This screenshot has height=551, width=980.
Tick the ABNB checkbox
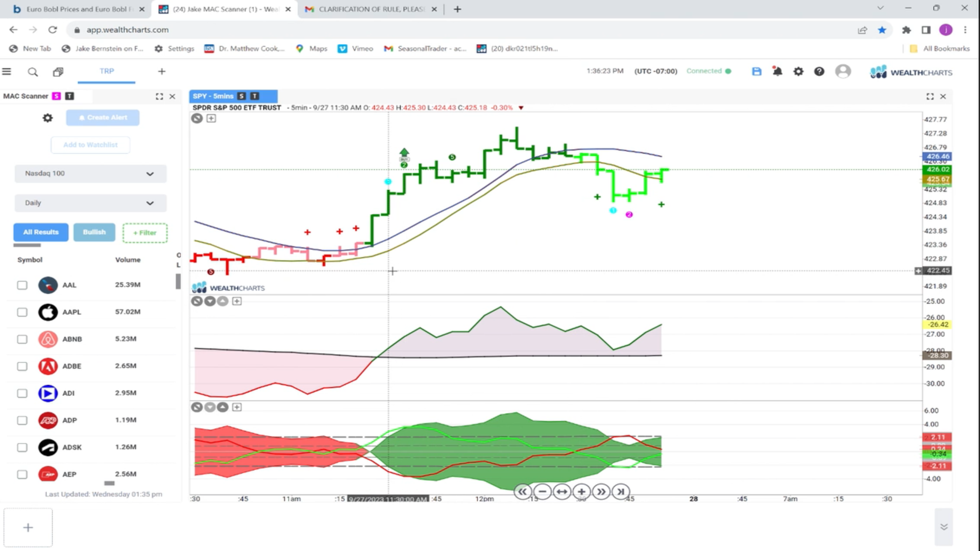coord(22,339)
